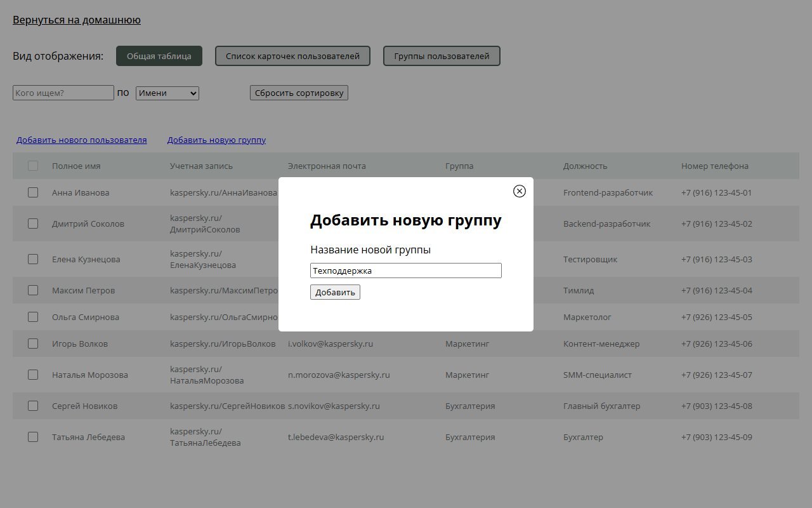The image size is (812, 508).
Task: Sort by Группа column header
Action: click(x=459, y=166)
